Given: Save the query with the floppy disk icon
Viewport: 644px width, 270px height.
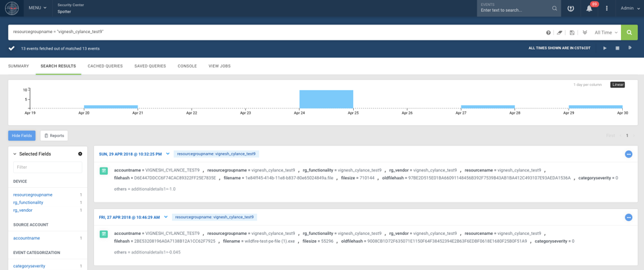Looking at the screenshot, I should pos(572,32).
